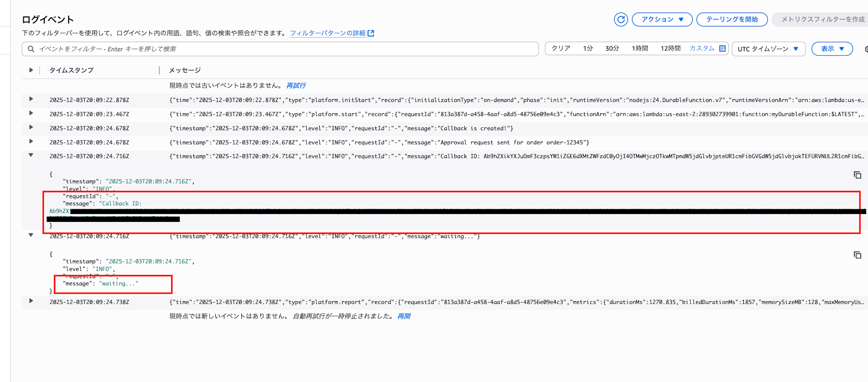This screenshot has width=868, height=382.
Task: Click the search magnifier icon in filter bar
Action: click(x=31, y=49)
